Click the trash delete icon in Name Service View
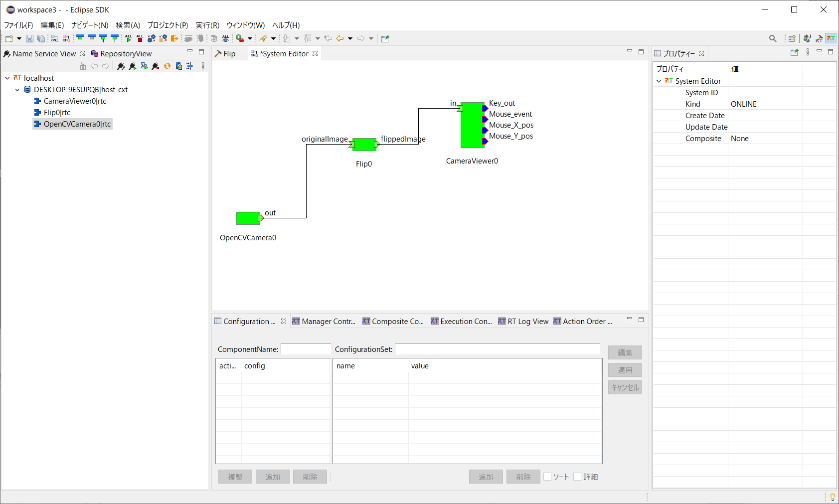 (179, 66)
